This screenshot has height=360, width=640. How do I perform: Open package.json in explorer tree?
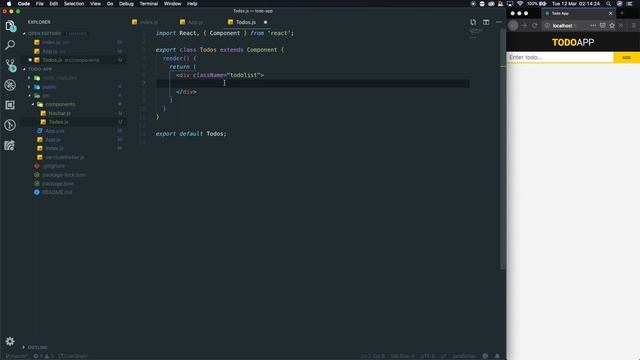point(58,184)
